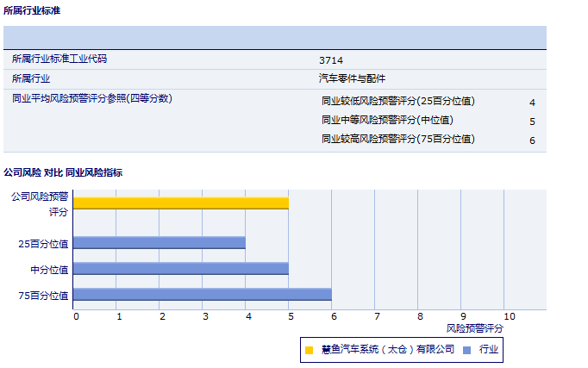Select 同业较高风险预警评分(75百分位值) text
This screenshot has height=368, width=588.
pyautogui.click(x=397, y=140)
